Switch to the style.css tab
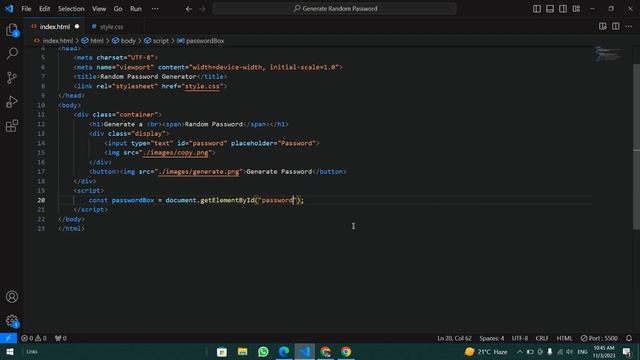 point(111,27)
